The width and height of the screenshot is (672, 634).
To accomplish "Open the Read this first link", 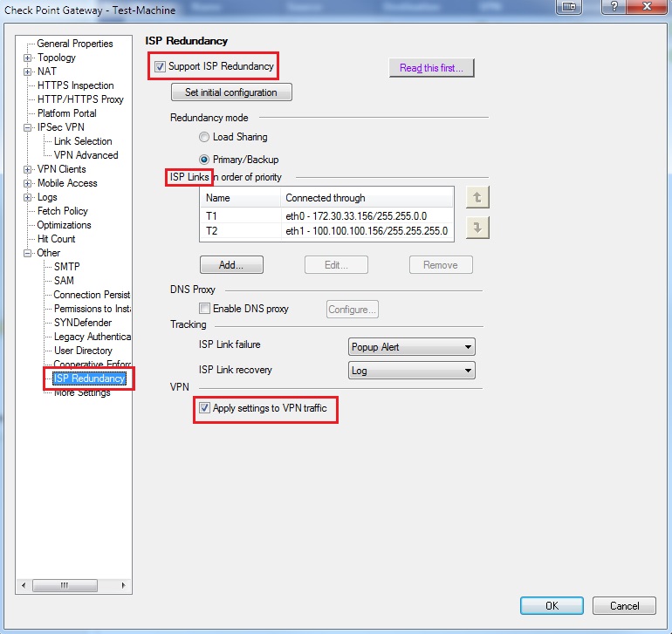I will click(x=432, y=68).
